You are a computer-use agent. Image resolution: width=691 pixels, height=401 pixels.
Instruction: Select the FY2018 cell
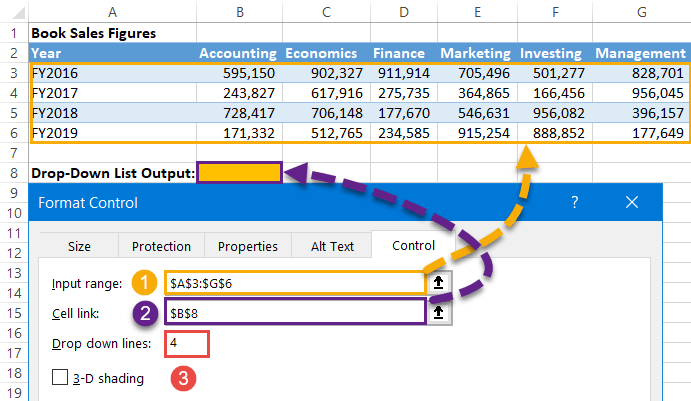[112, 113]
